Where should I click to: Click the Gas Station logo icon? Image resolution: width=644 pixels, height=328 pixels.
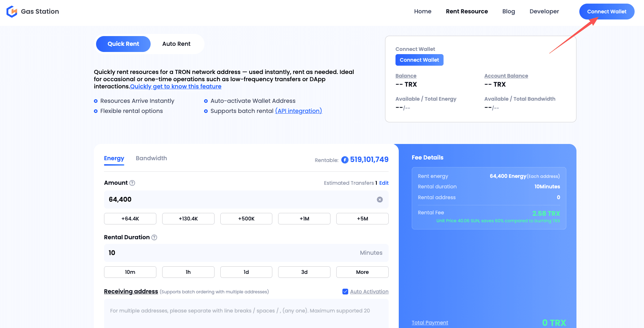click(x=12, y=12)
